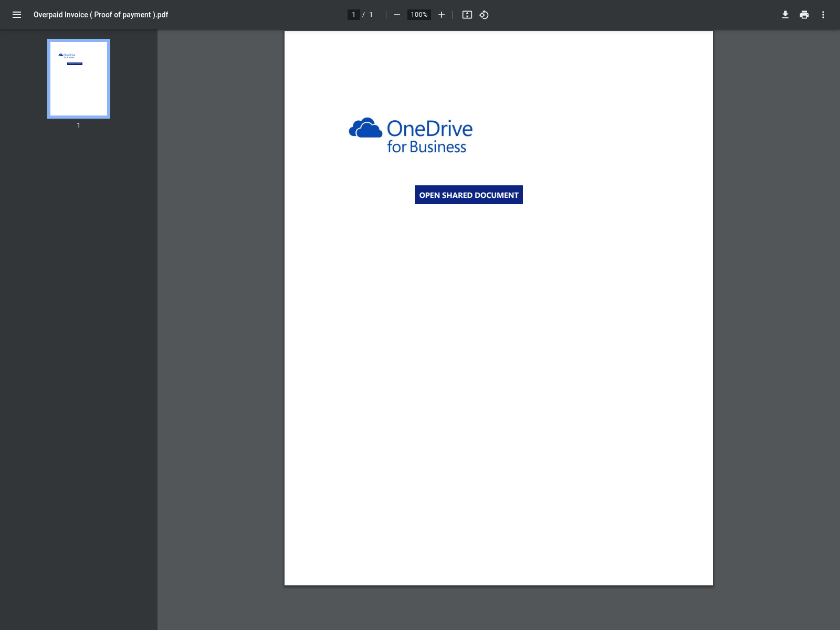Click the zoom in plus icon

(442, 15)
